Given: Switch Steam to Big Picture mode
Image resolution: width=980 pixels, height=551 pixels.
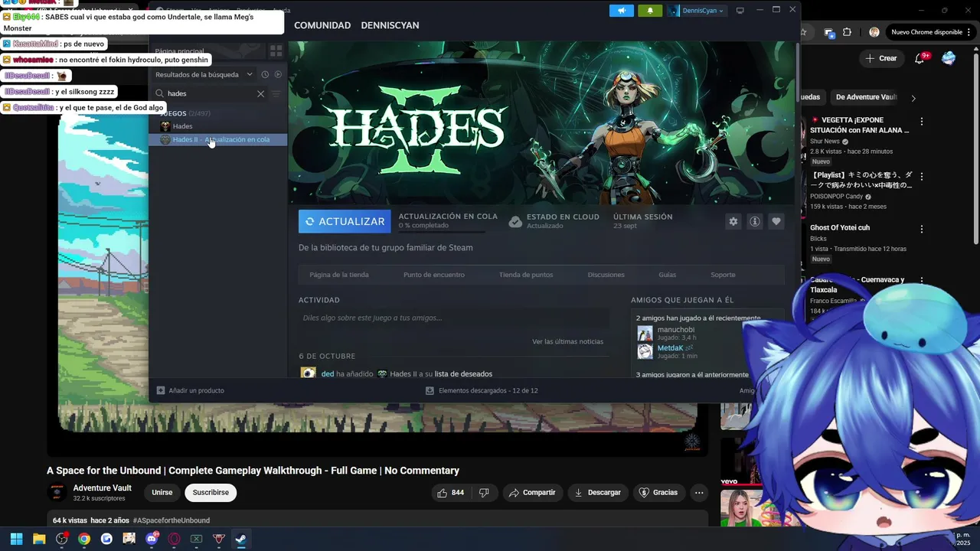Looking at the screenshot, I should (740, 11).
